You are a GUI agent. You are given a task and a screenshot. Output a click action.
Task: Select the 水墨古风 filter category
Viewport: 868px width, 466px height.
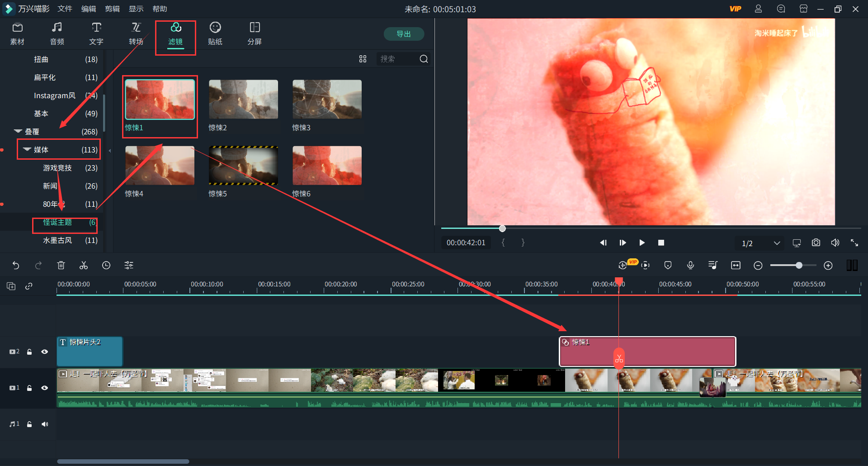pyautogui.click(x=57, y=240)
